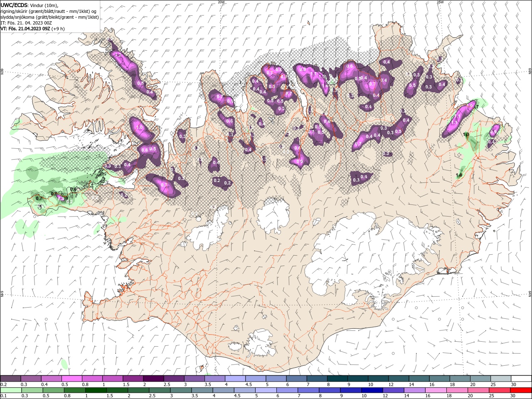The height and width of the screenshot is (399, 532).
Task: Click the '20W' longitude label at top
Action: tap(222, 2)
